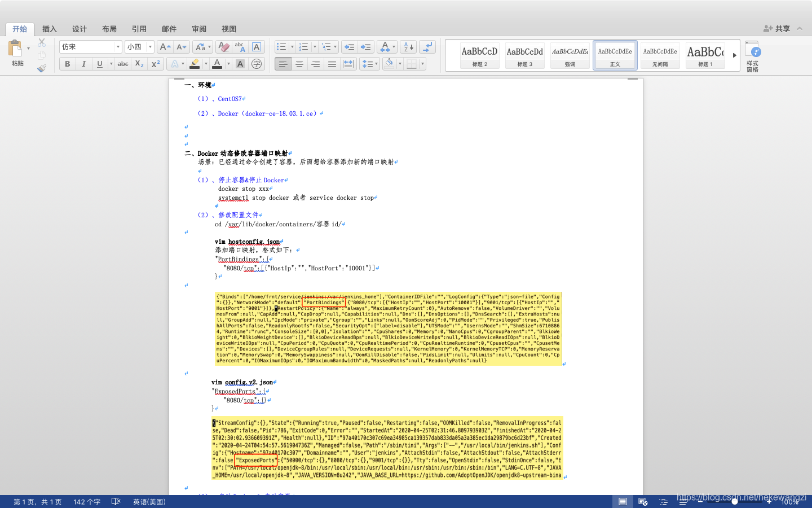Switch to the 引用 (References) tab
The height and width of the screenshot is (508, 812).
(139, 29)
